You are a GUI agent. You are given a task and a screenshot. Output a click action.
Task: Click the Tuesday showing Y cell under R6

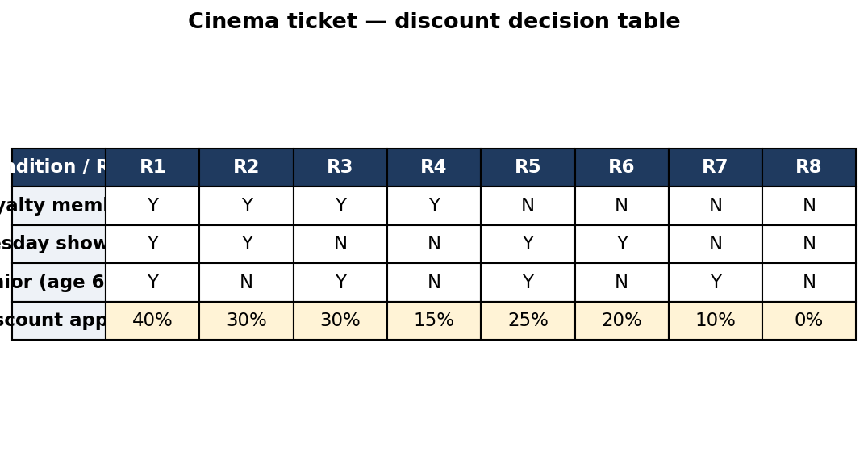[x=622, y=244]
